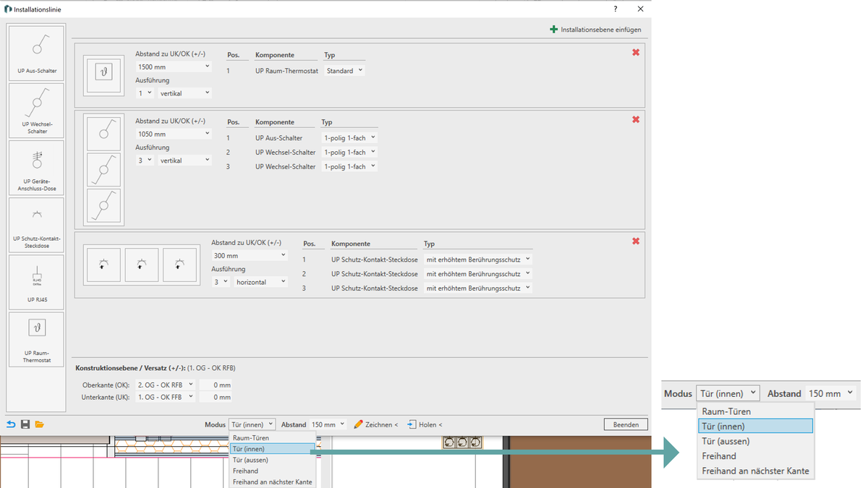The width and height of the screenshot is (868, 488).
Task: Save the configuration with the disk icon
Action: point(25,424)
